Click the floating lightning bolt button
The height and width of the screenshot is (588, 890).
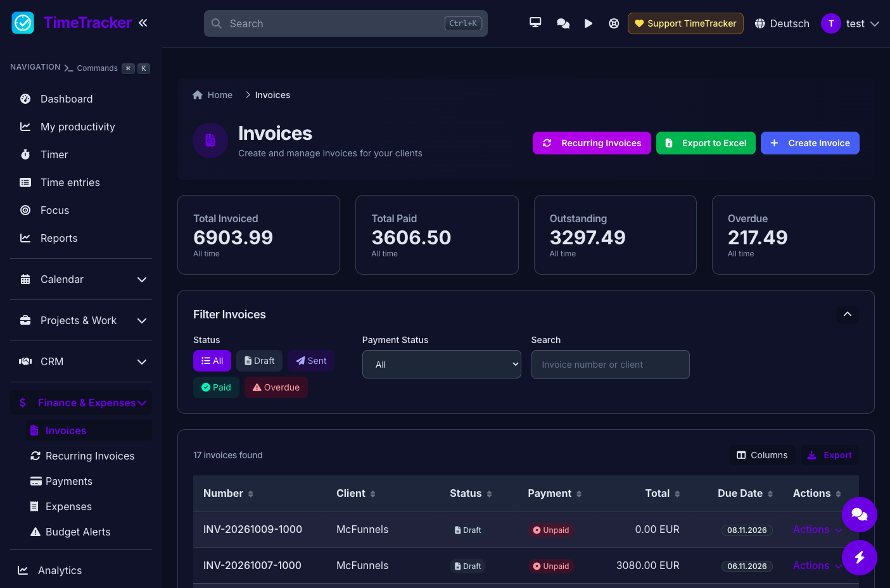[x=860, y=558]
